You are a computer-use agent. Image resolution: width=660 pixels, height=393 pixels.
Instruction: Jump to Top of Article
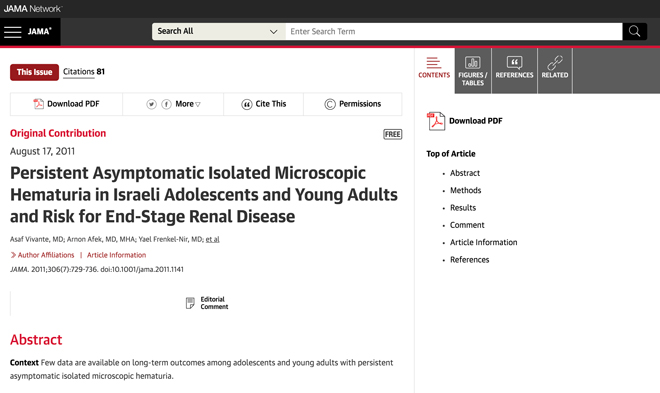coord(451,154)
